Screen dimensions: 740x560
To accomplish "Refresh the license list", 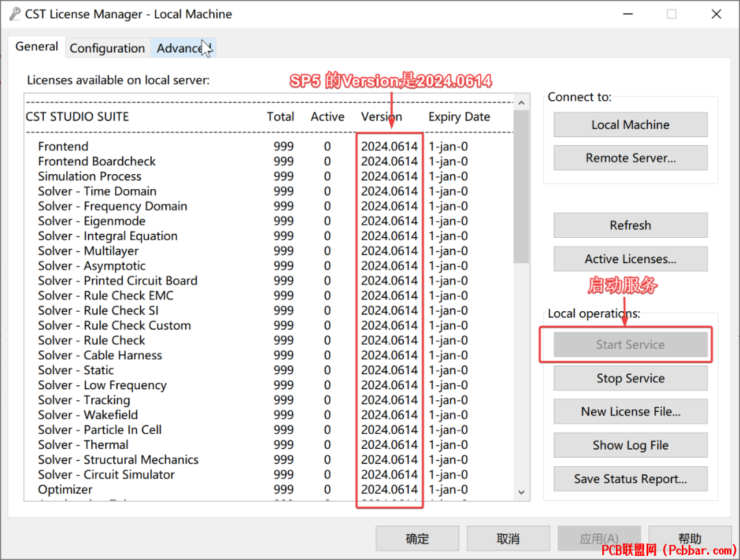I will click(630, 226).
